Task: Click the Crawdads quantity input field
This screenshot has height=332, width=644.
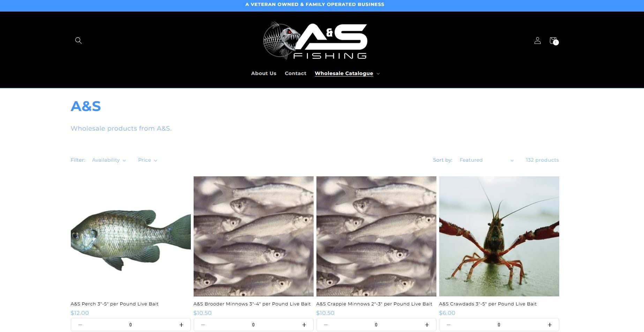Action: 499,325
